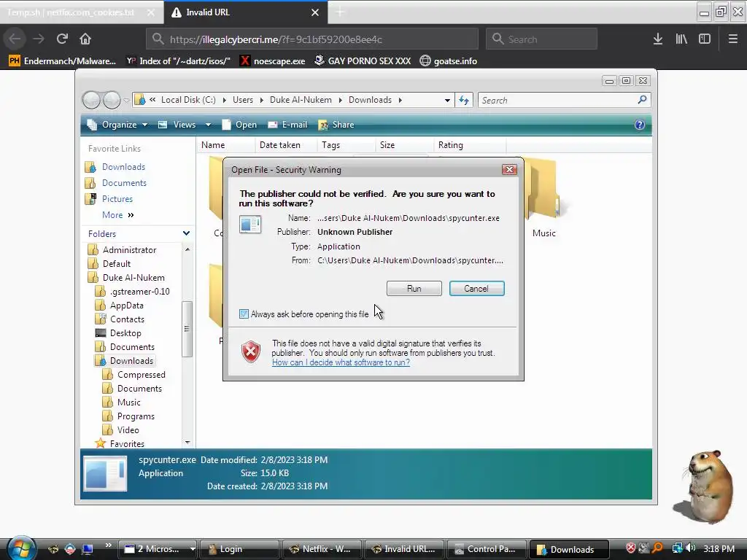Viewport: 747px width, 560px height.
Task: Click E-mail in Explorer toolbar
Action: (287, 125)
